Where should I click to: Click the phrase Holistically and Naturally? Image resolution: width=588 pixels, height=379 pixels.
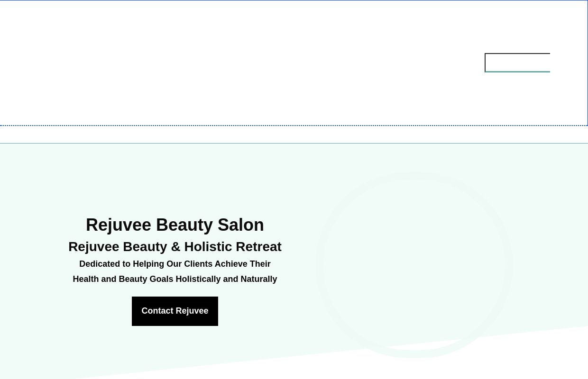(227, 279)
